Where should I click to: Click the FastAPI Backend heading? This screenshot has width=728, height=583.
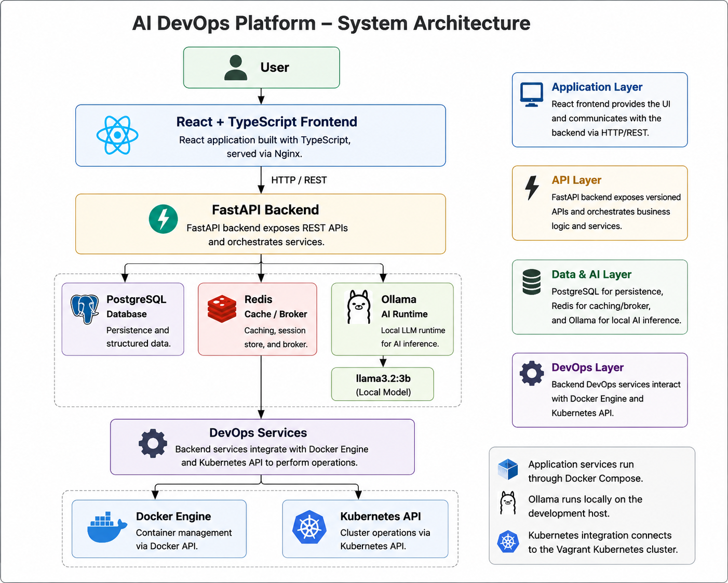265,210
